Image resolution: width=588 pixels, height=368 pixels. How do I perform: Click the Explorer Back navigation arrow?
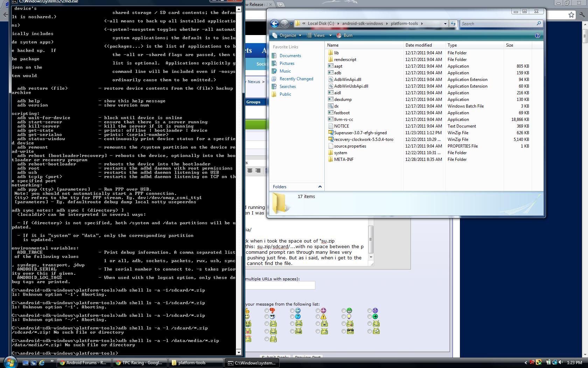click(274, 23)
